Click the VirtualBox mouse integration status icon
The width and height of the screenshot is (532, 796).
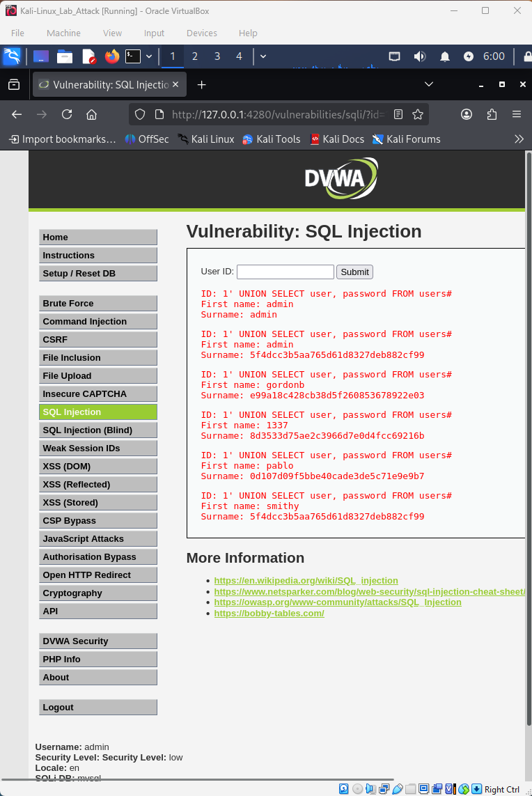point(464,789)
